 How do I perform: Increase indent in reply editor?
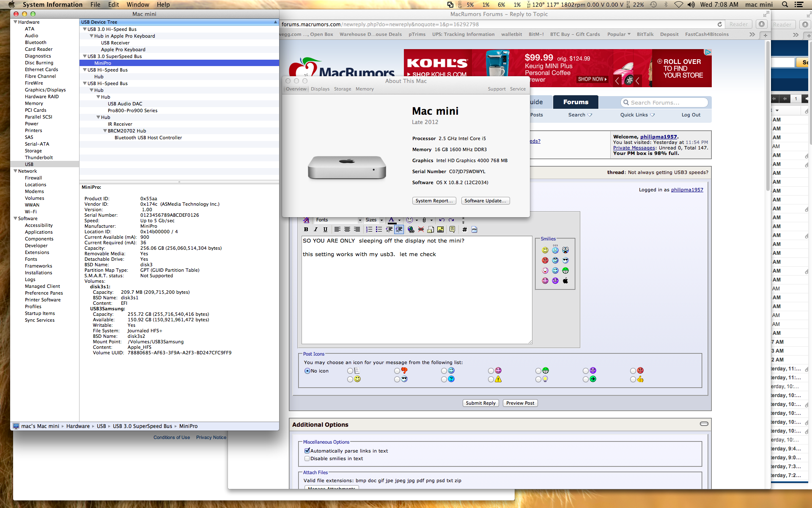coord(399,229)
